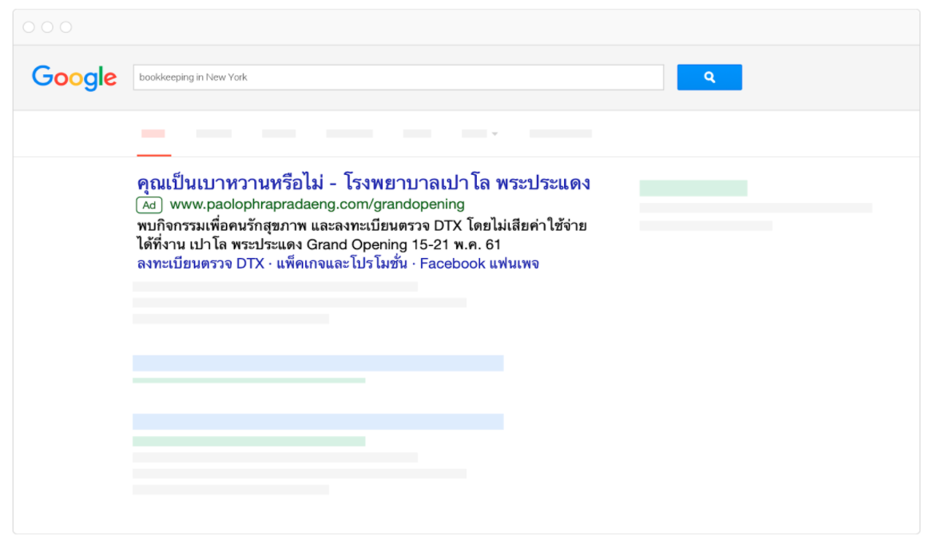This screenshot has height=560, width=929.
Task: Focus the "bookkeeping in New York" search field
Action: pos(398,77)
